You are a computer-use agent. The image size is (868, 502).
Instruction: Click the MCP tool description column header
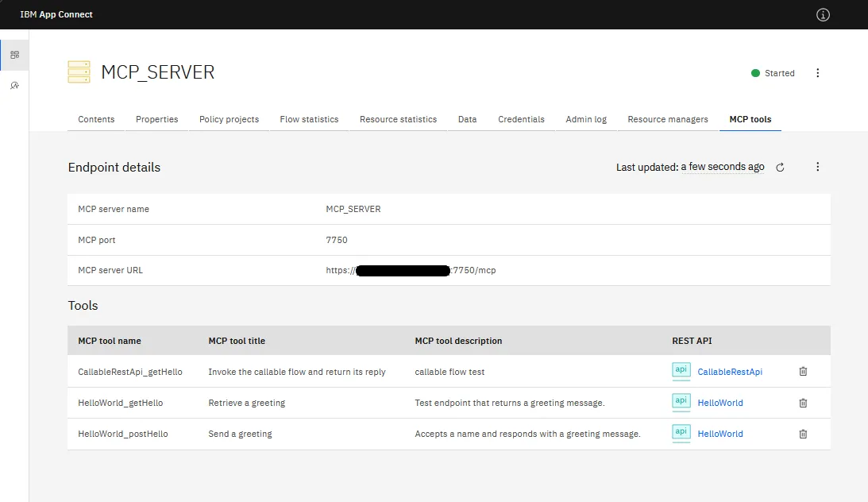pyautogui.click(x=458, y=341)
